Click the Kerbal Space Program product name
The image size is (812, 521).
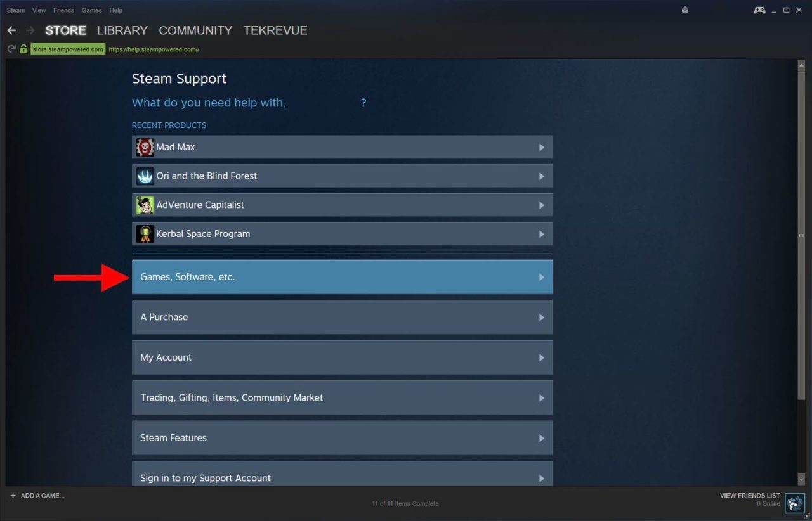[x=203, y=234]
